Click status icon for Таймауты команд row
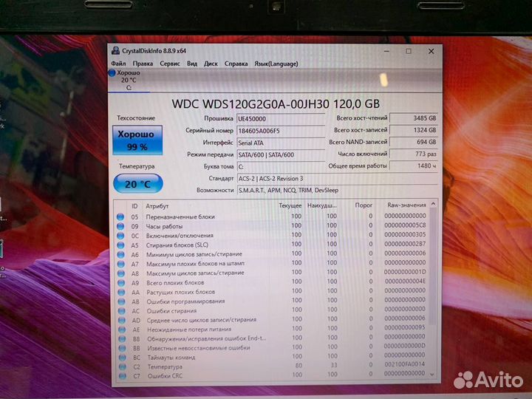532x399 pixels. point(123,358)
